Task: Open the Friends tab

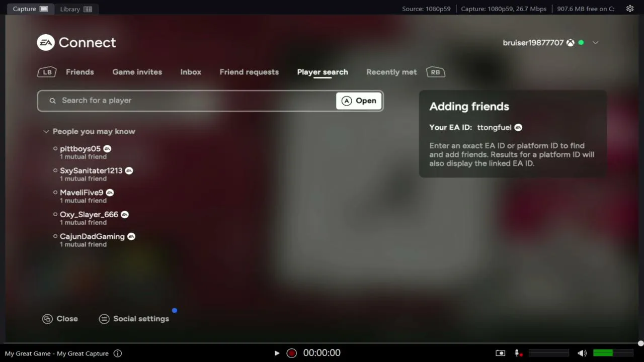Action: click(80, 72)
